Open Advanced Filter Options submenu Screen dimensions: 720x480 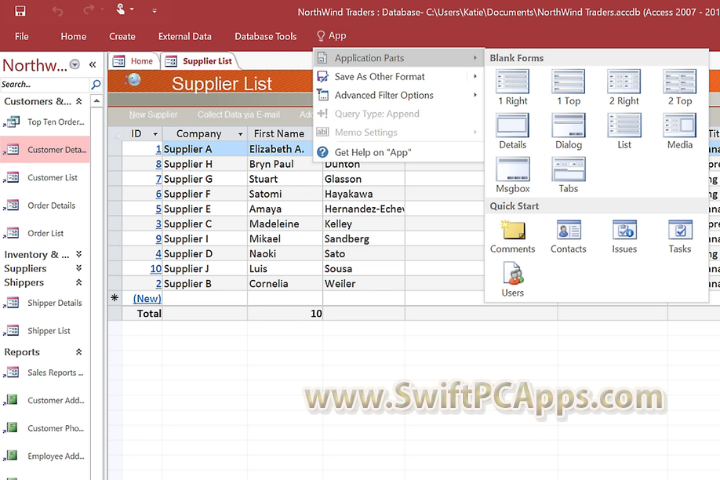[399, 95]
